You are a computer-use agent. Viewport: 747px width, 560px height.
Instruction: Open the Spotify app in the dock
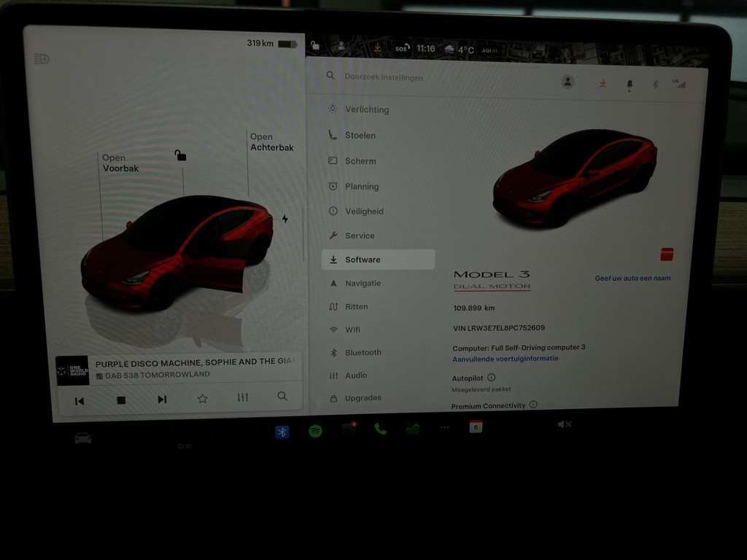pos(315,430)
